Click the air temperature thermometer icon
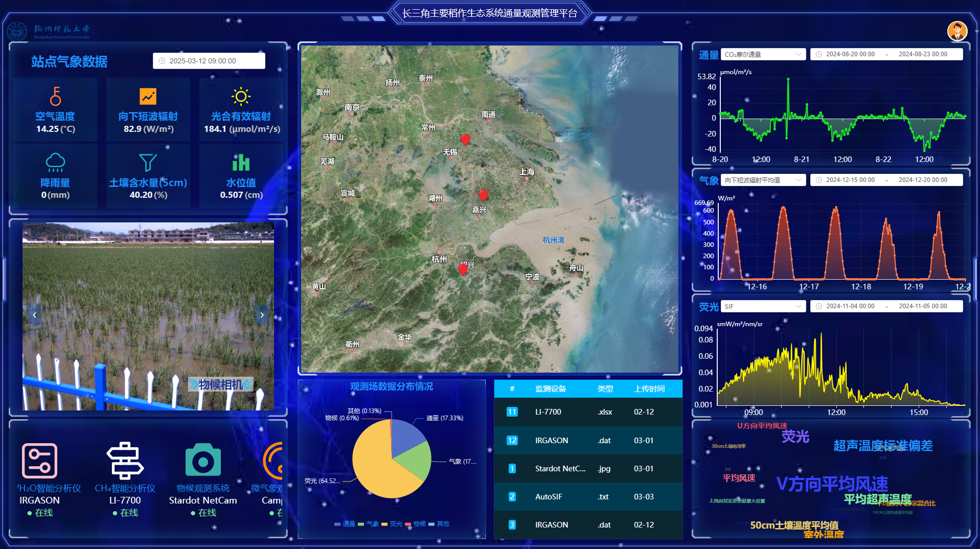Screen dimensions: 980x549 [55, 96]
